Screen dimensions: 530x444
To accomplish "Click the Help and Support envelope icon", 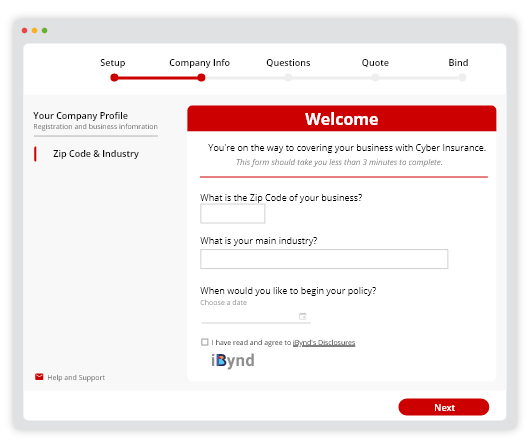I will (x=39, y=377).
